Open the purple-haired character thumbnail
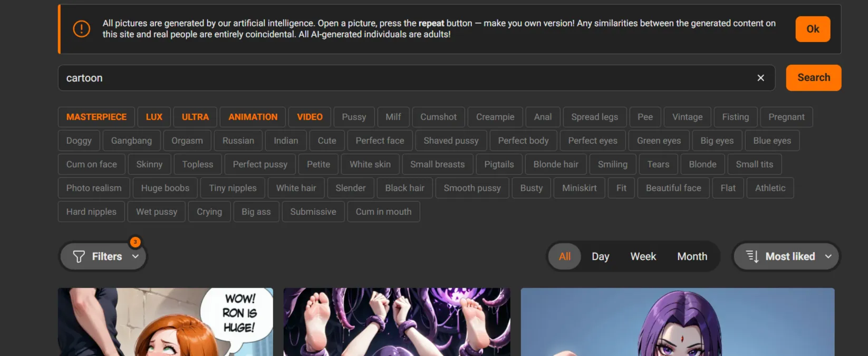 point(678,322)
